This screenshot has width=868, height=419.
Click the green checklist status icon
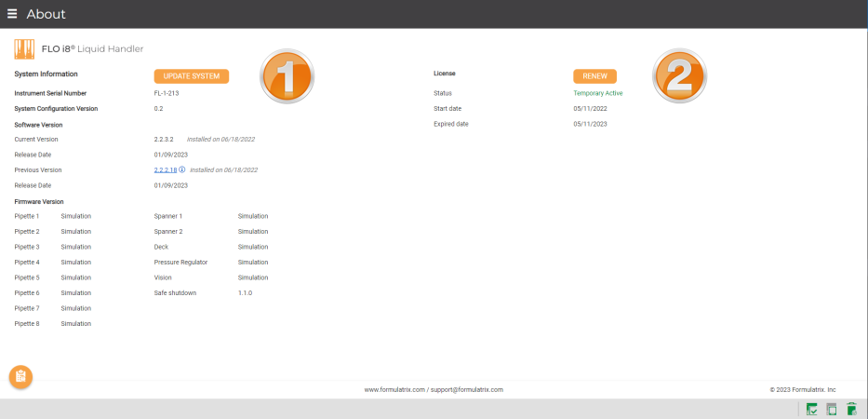(811, 409)
